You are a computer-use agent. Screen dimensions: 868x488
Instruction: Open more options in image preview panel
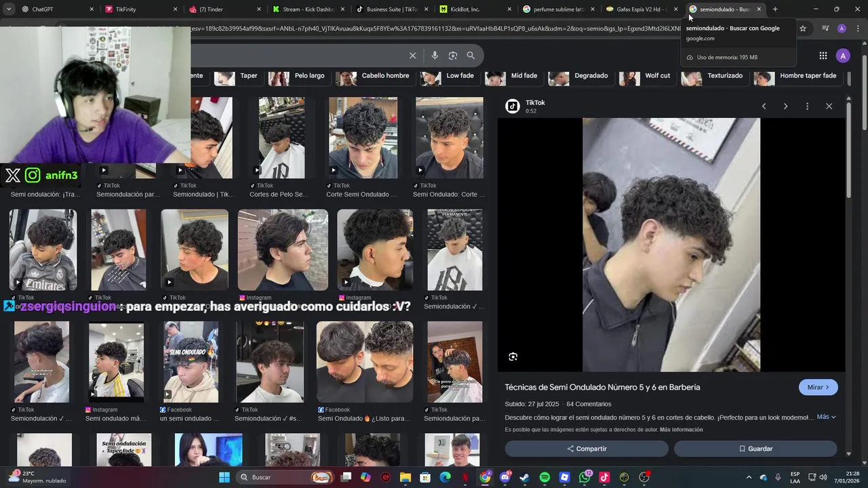(807, 106)
